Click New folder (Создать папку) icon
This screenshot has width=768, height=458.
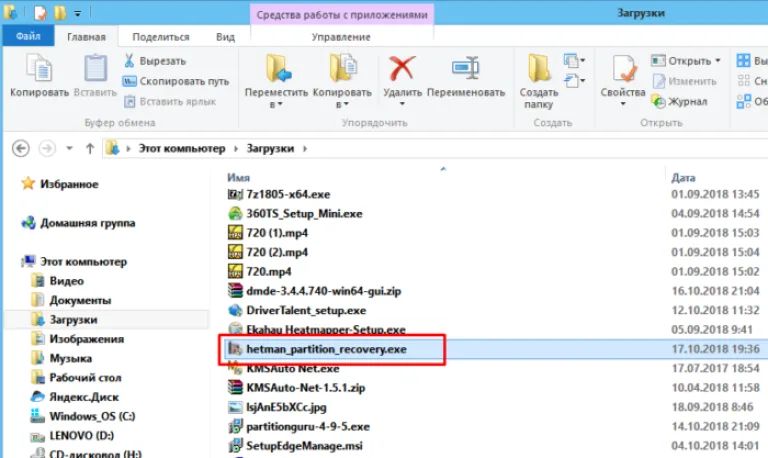point(538,68)
